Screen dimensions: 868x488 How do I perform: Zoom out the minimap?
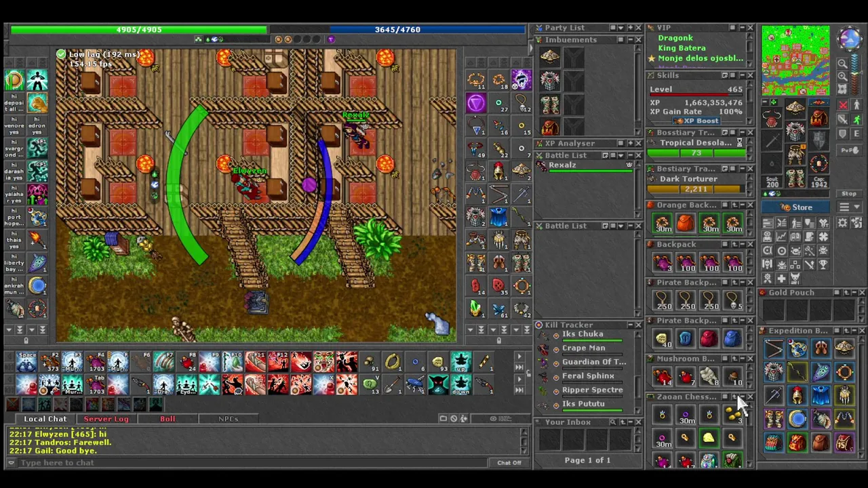842,64
